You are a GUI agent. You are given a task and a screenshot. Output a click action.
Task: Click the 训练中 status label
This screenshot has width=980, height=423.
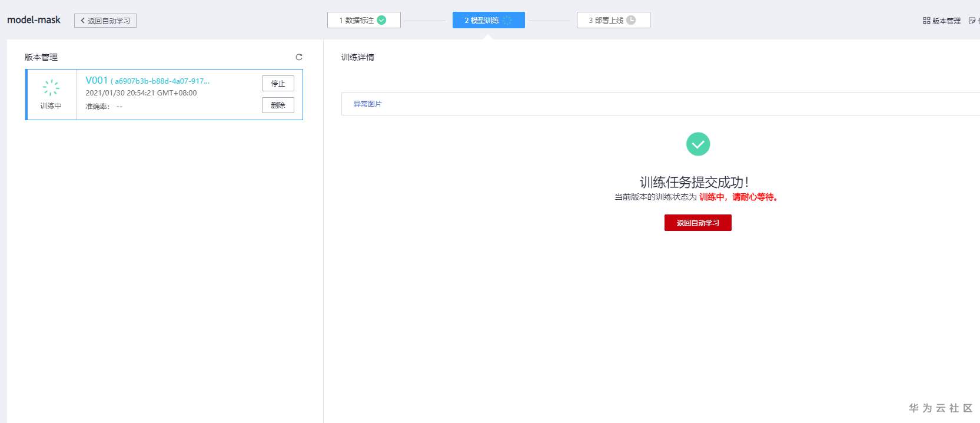(51, 106)
